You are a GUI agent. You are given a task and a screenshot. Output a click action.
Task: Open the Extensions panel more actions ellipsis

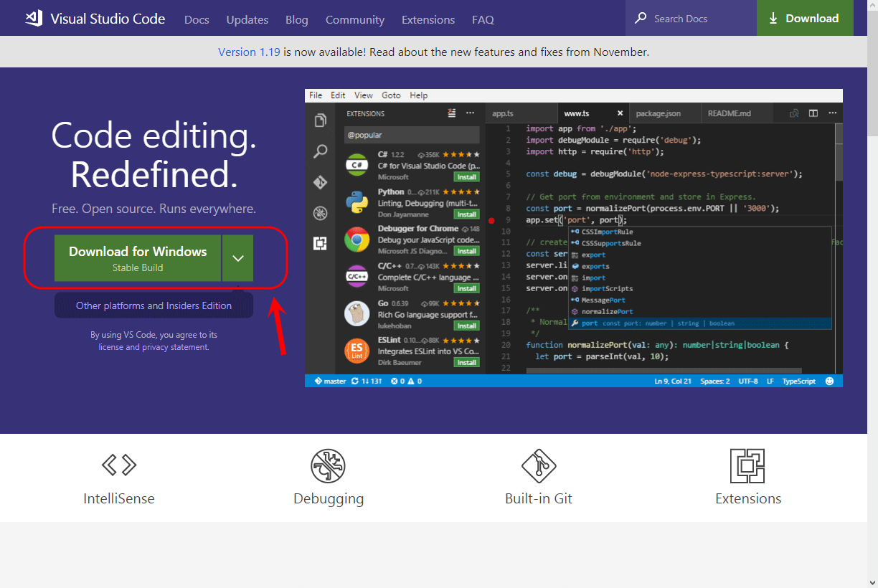[x=471, y=113]
